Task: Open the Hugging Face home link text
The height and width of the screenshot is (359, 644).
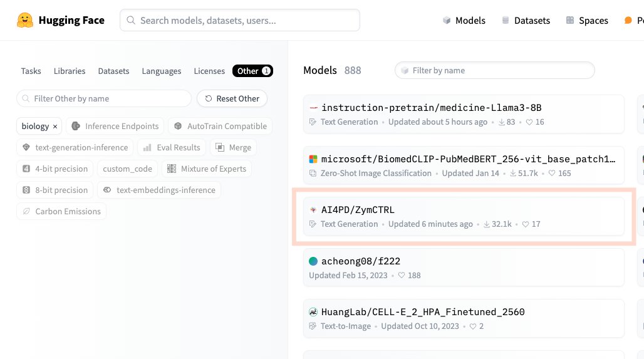Action: point(71,20)
